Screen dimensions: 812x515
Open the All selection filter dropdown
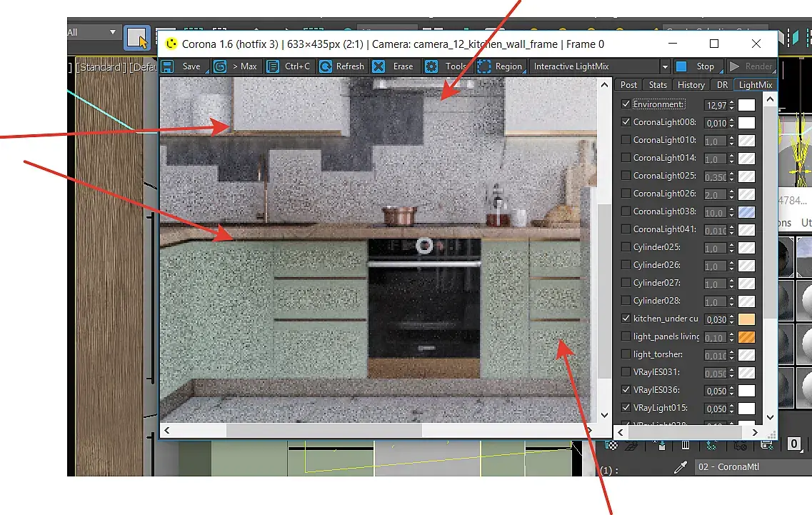coord(112,32)
